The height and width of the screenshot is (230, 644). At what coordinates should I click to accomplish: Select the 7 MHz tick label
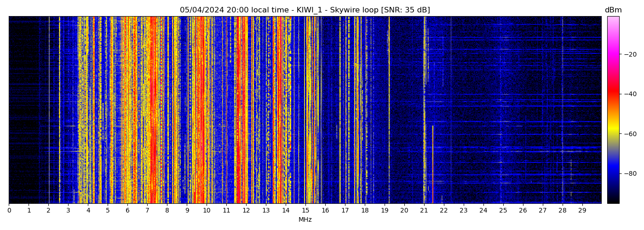147,211
